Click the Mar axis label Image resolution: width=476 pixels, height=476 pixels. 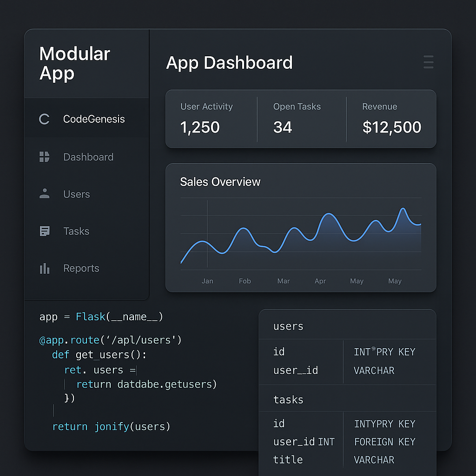[283, 281]
